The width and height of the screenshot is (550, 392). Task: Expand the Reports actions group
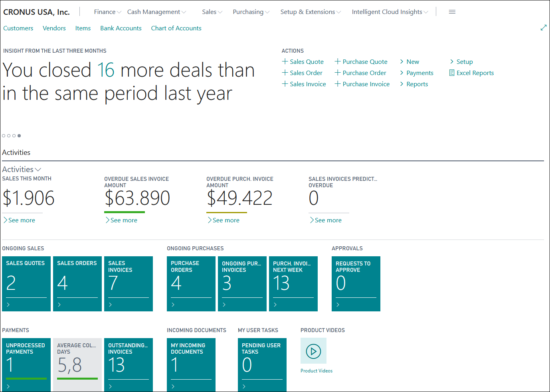414,84
